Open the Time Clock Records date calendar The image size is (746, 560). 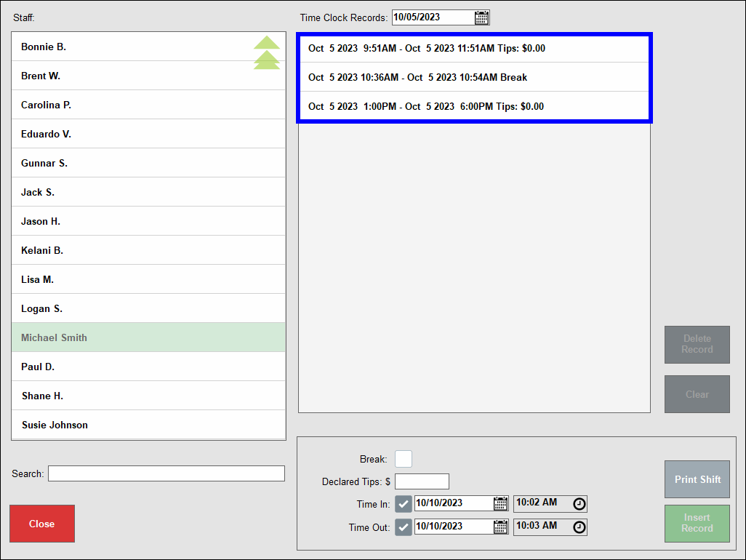[x=481, y=17]
